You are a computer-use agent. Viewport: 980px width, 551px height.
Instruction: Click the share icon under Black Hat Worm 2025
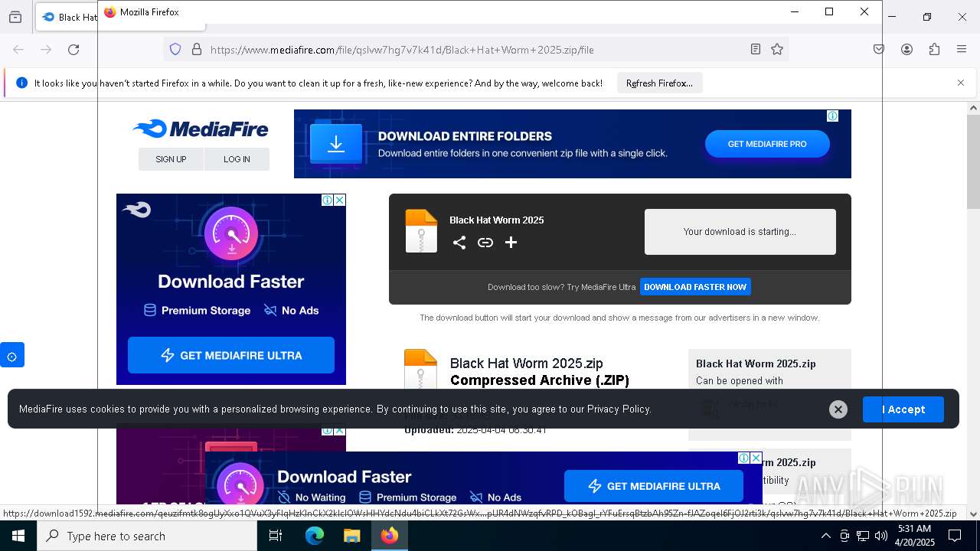(459, 243)
